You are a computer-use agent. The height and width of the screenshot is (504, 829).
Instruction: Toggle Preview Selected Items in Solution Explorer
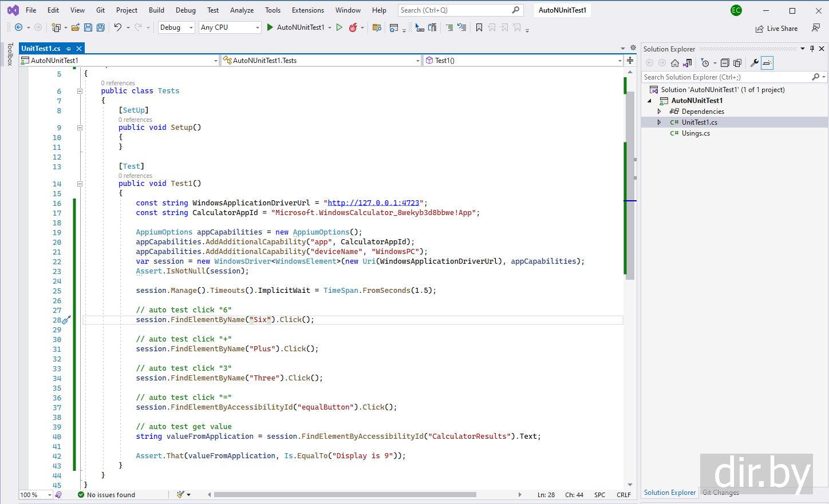tap(767, 63)
